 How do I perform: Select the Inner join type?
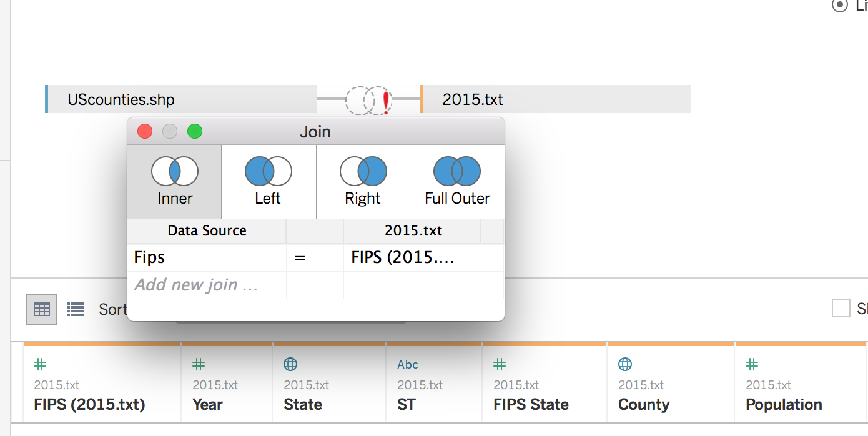click(x=174, y=181)
